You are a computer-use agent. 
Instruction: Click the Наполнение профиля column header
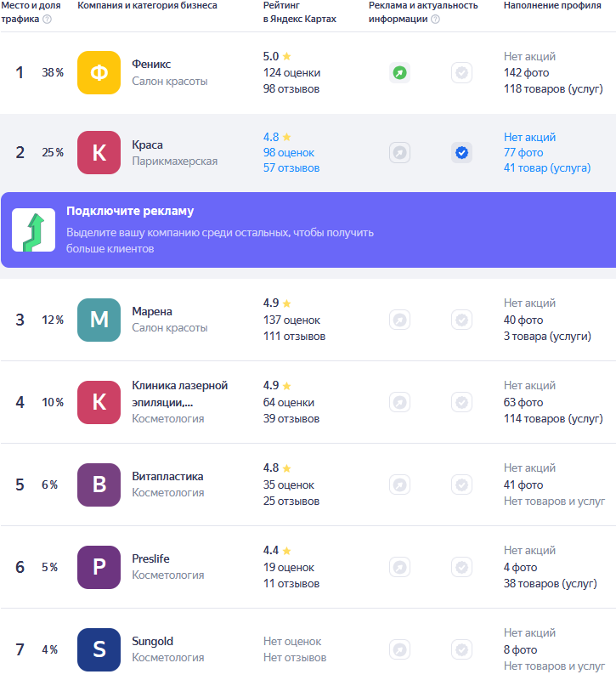click(552, 6)
